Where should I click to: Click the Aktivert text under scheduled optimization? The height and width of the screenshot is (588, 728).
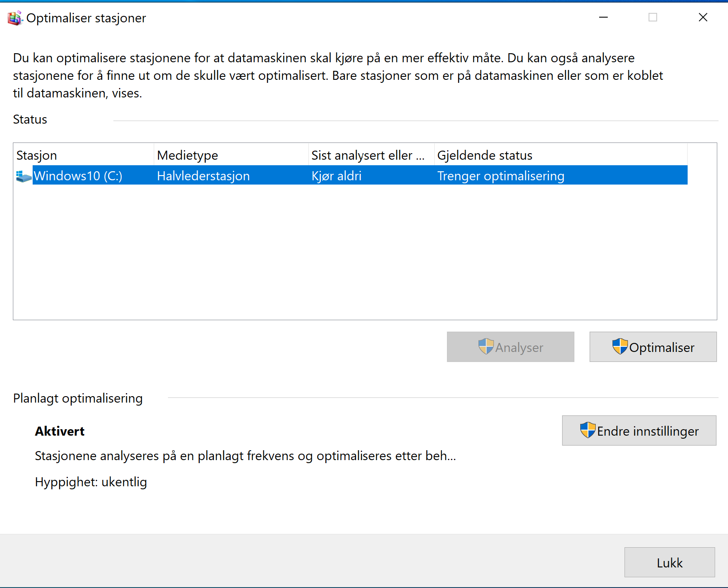(x=59, y=431)
